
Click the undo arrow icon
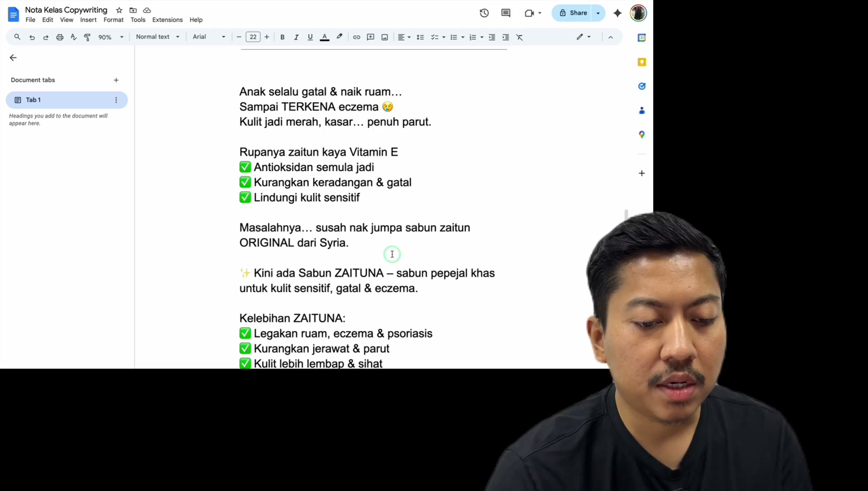(x=32, y=37)
